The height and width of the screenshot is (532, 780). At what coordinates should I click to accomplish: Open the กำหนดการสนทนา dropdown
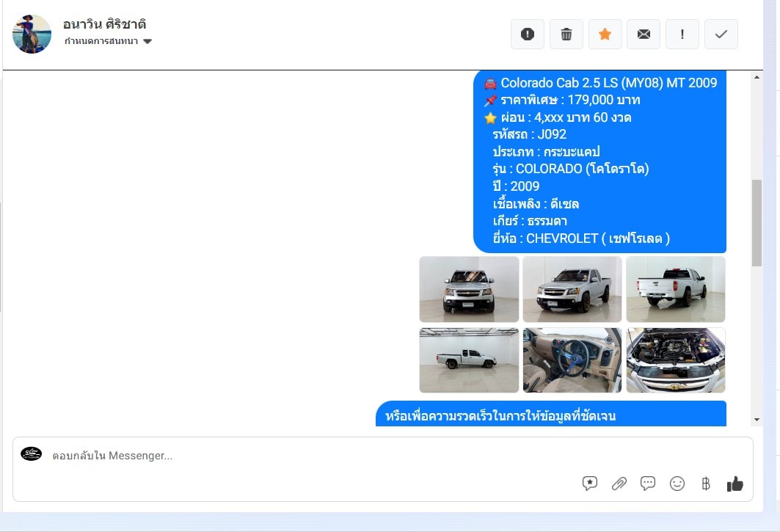click(108, 41)
